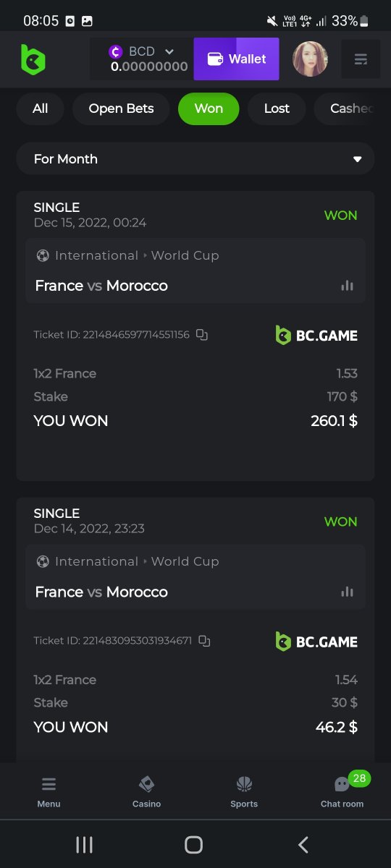Open the bottom Menu icon

(49, 791)
